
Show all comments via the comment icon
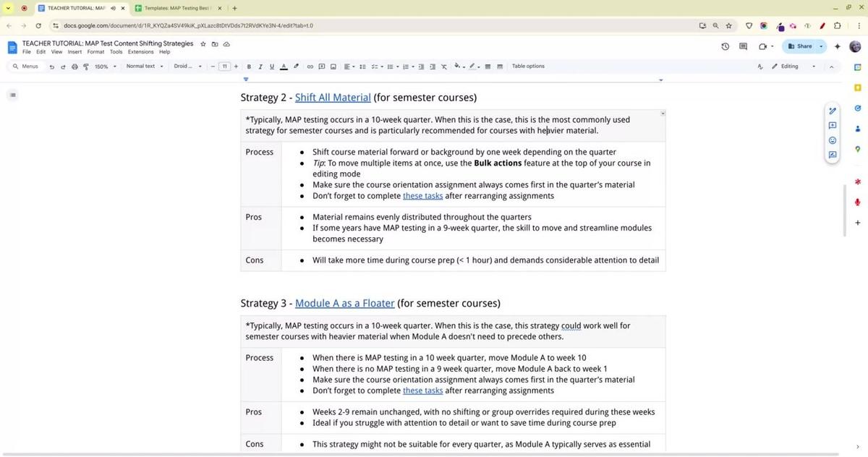coord(743,46)
